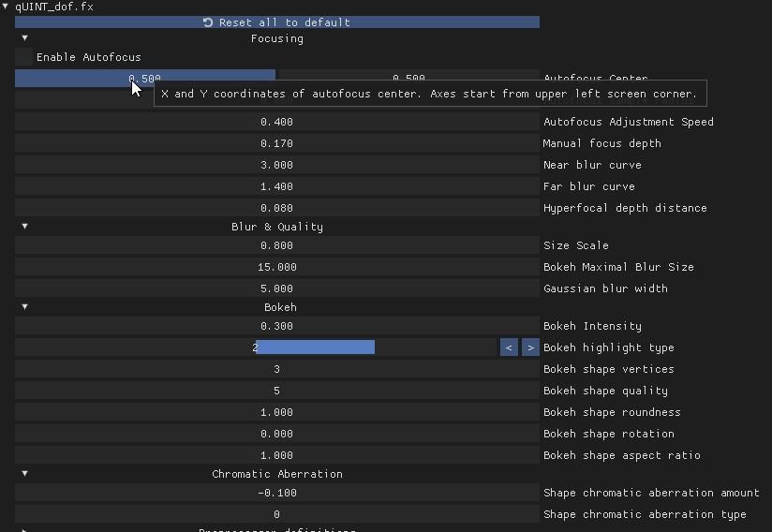Collapse the Chromatic Aberration section
This screenshot has width=772, height=532.
pos(24,474)
